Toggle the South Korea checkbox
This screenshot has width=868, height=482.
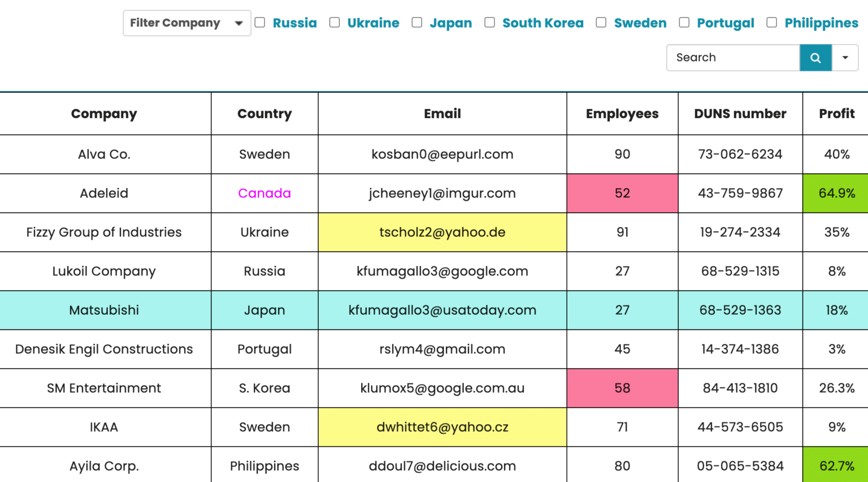[x=490, y=23]
